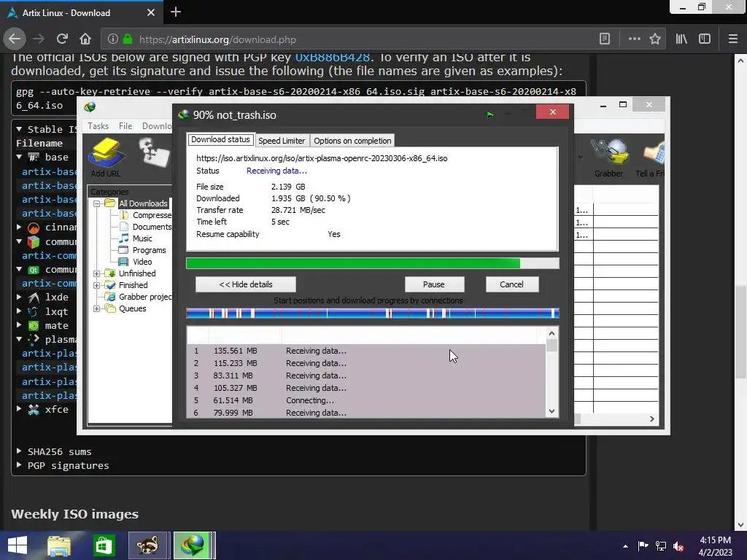Open the Windows Start menu
This screenshot has height=560, width=747.
18,545
